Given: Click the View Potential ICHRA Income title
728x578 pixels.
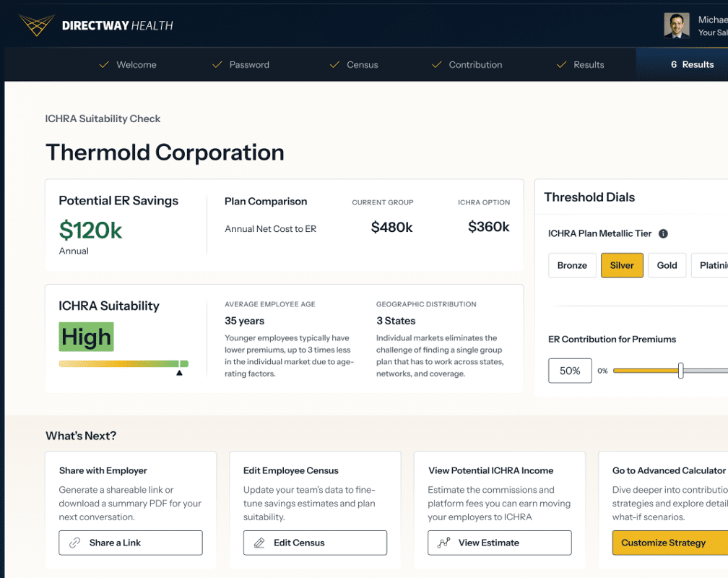Looking at the screenshot, I should click(x=491, y=470).
